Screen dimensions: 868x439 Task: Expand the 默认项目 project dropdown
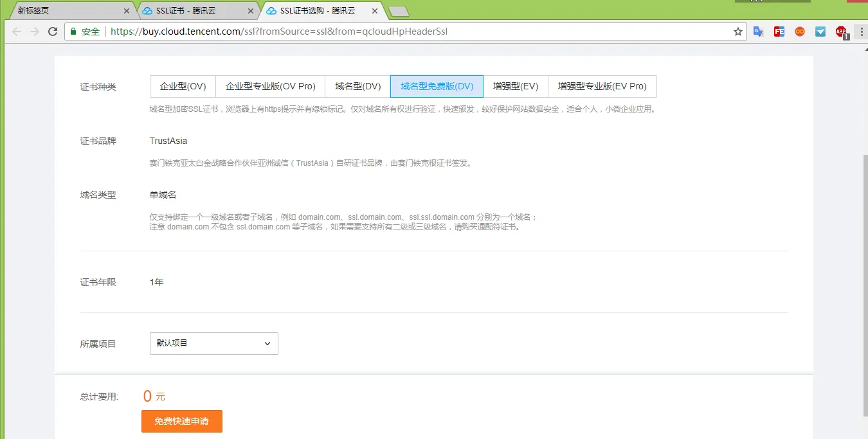pyautogui.click(x=213, y=343)
